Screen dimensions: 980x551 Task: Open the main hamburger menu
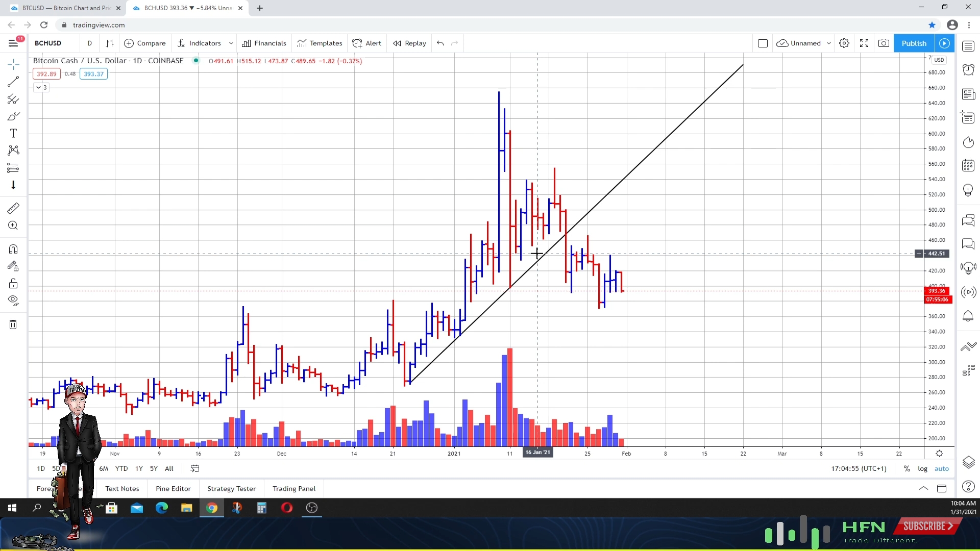(13, 43)
